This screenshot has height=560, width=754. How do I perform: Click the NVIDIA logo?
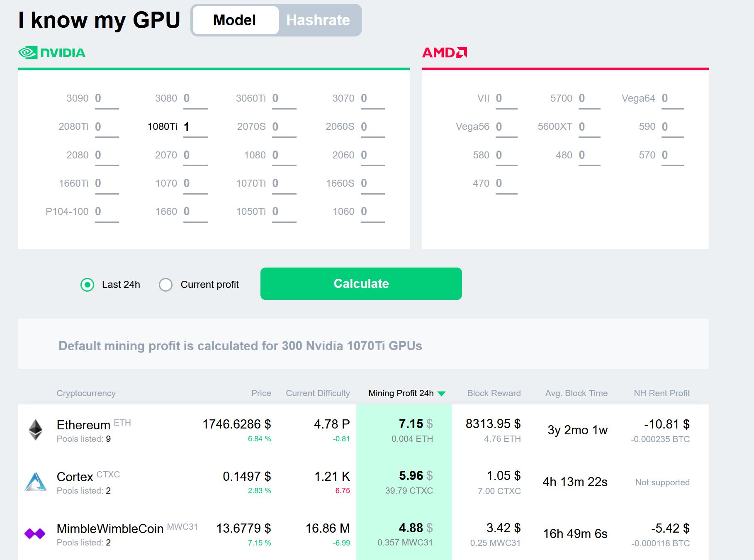pyautogui.click(x=52, y=53)
